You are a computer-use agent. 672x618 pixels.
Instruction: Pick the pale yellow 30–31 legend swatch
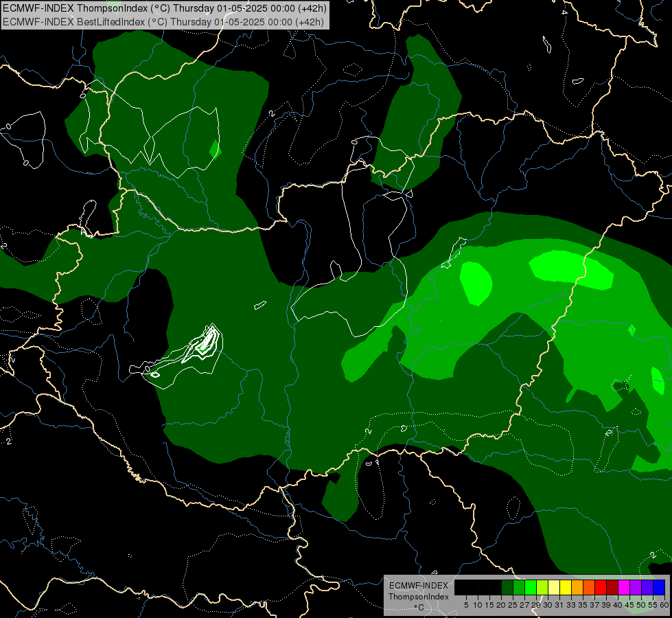(554, 587)
